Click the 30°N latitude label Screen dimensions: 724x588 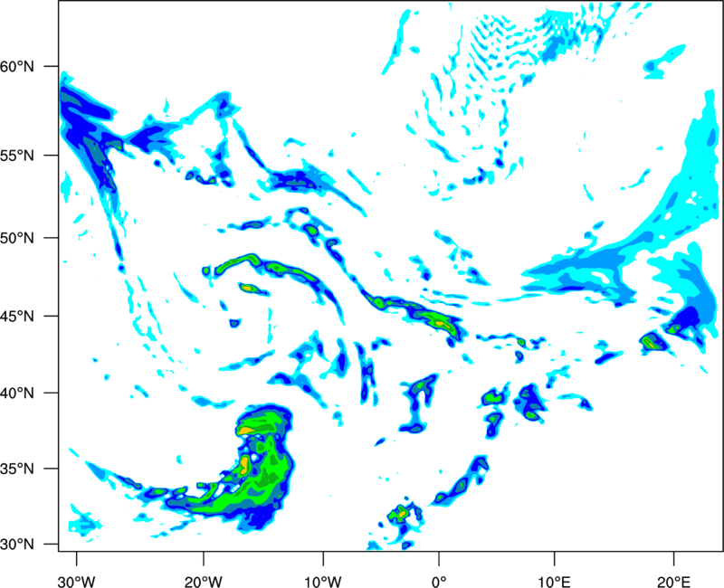[17, 545]
